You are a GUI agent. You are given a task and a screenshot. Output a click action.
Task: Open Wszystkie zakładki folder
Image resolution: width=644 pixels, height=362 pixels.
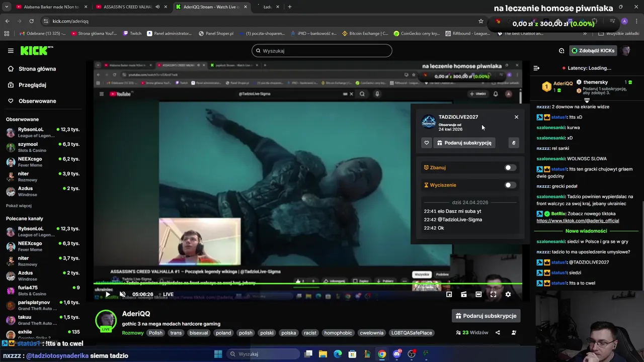619,34
